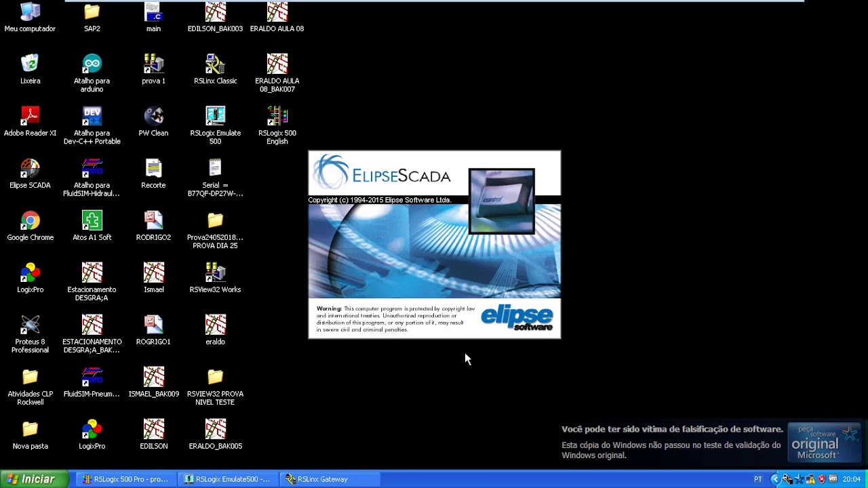Select the EDILSON file icon
The height and width of the screenshot is (488, 868).
click(x=154, y=434)
